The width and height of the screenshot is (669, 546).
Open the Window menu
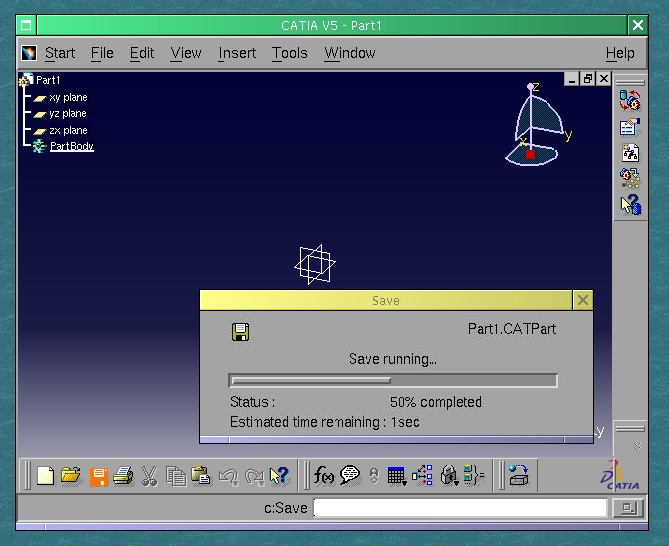pos(349,53)
